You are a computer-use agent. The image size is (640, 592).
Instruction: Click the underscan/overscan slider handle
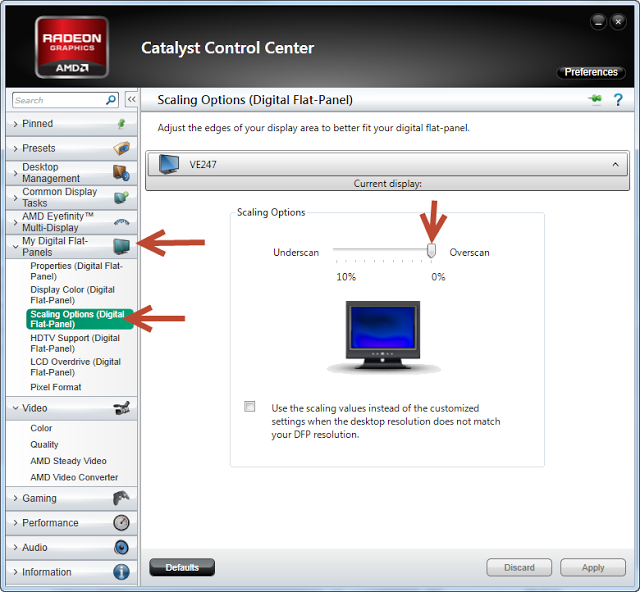click(431, 250)
